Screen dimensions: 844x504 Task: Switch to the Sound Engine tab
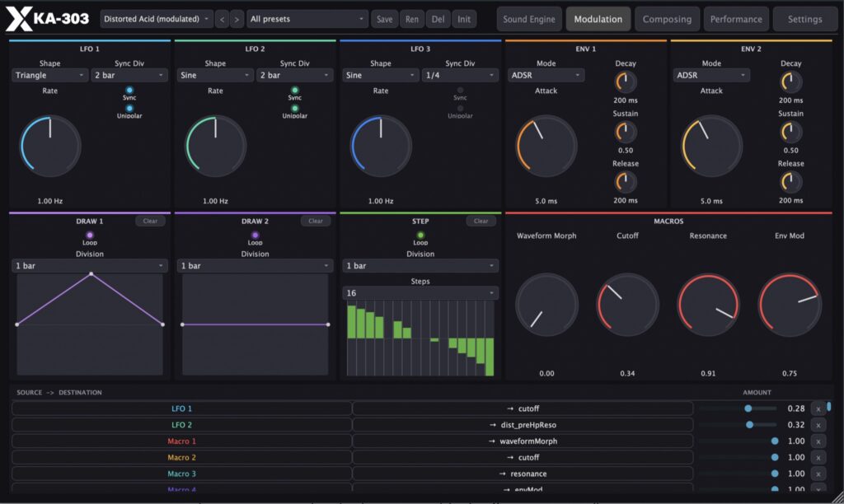coord(529,20)
